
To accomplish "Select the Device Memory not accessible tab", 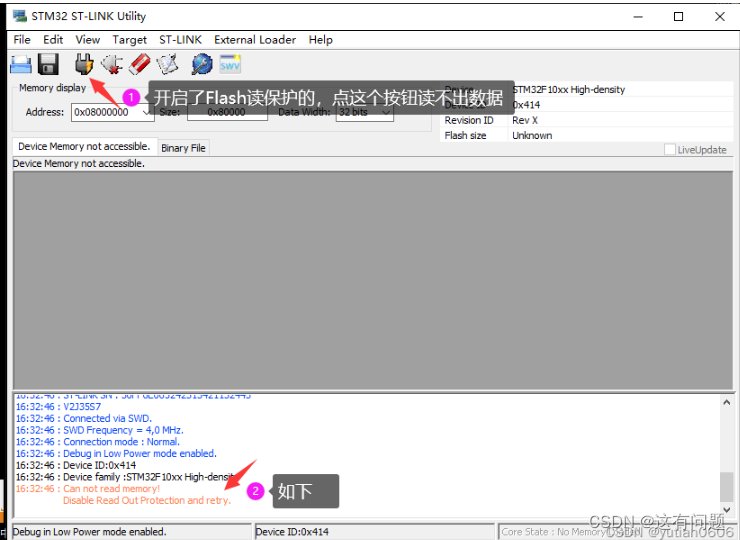I will (84, 146).
